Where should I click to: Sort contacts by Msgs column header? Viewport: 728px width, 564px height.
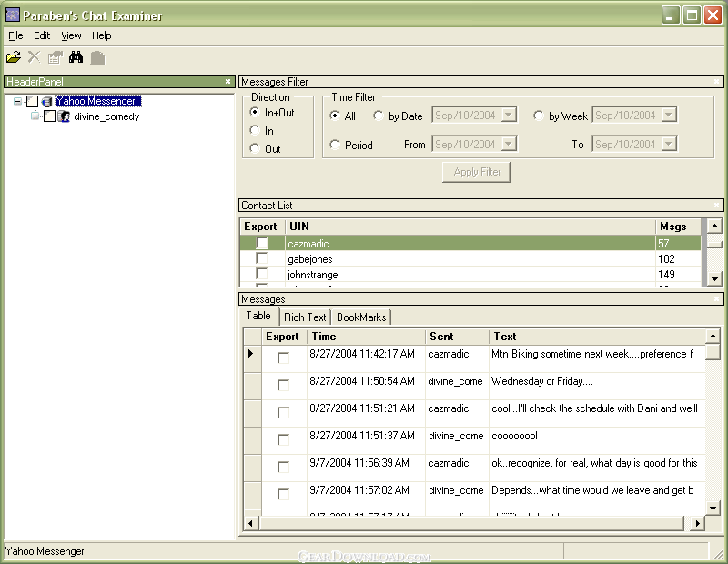678,227
